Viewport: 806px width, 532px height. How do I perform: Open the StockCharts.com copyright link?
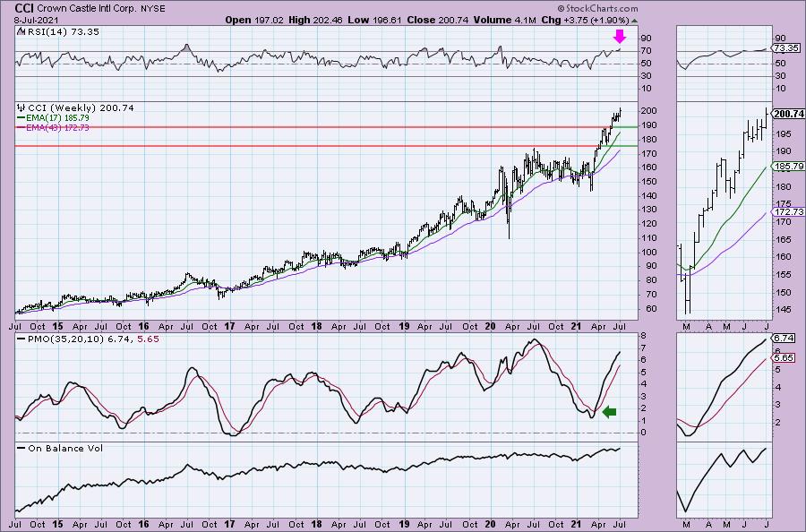[x=597, y=8]
